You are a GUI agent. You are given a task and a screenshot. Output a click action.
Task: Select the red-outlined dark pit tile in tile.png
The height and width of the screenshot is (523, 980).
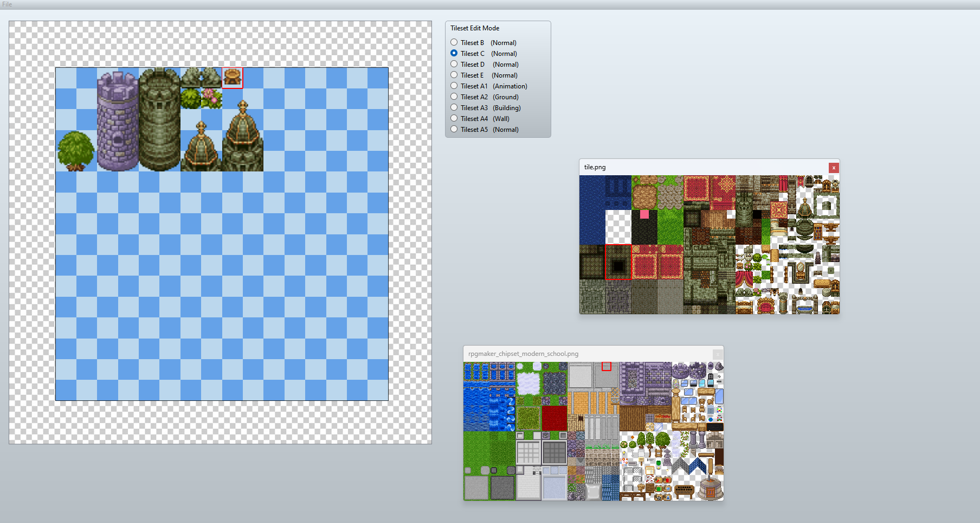coord(618,262)
